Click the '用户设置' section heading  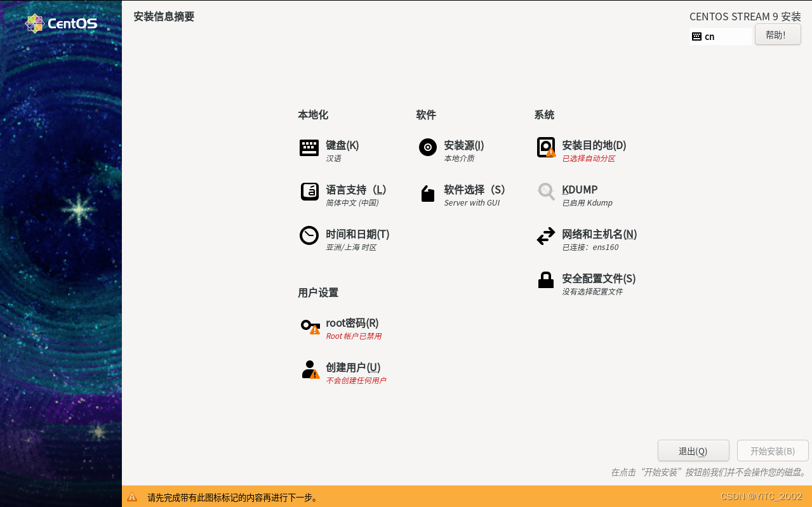tap(318, 293)
